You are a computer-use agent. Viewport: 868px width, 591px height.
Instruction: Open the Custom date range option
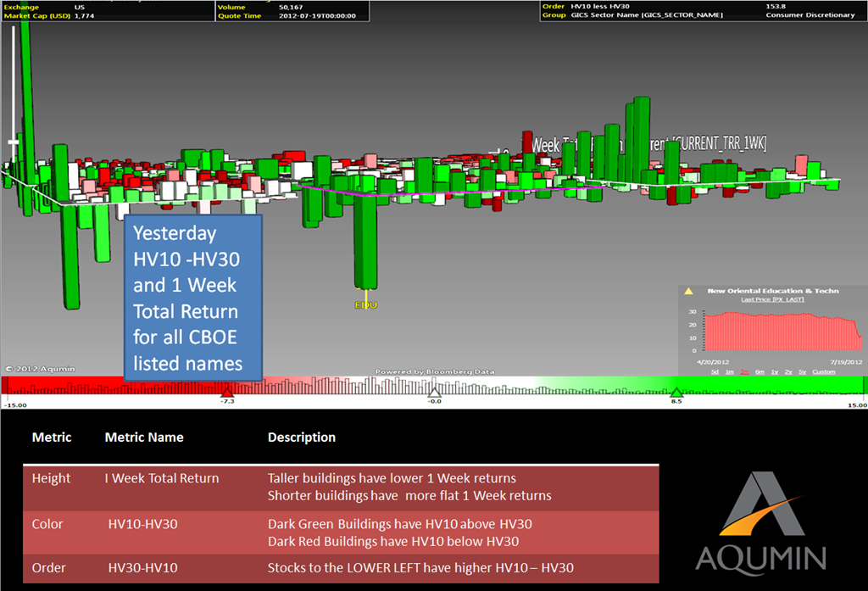[824, 371]
